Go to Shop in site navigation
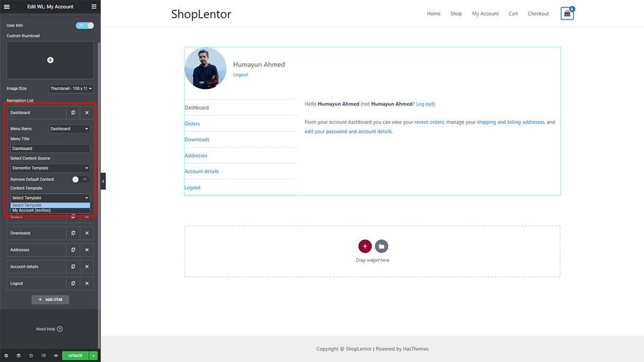This screenshot has width=644, height=362. [x=456, y=13]
